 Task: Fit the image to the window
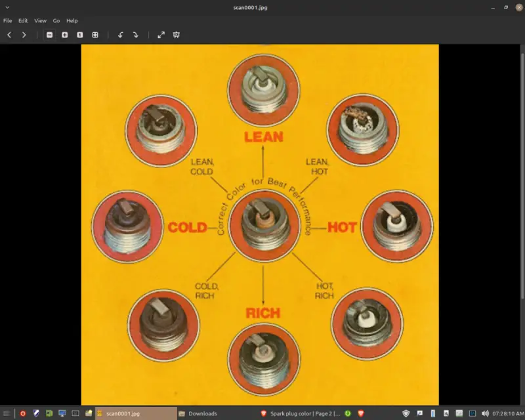(95, 35)
